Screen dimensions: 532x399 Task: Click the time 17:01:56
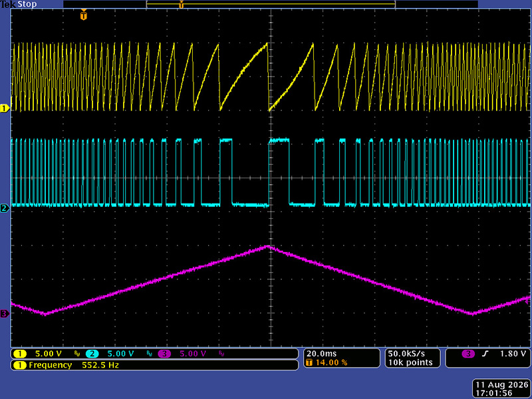(x=494, y=393)
